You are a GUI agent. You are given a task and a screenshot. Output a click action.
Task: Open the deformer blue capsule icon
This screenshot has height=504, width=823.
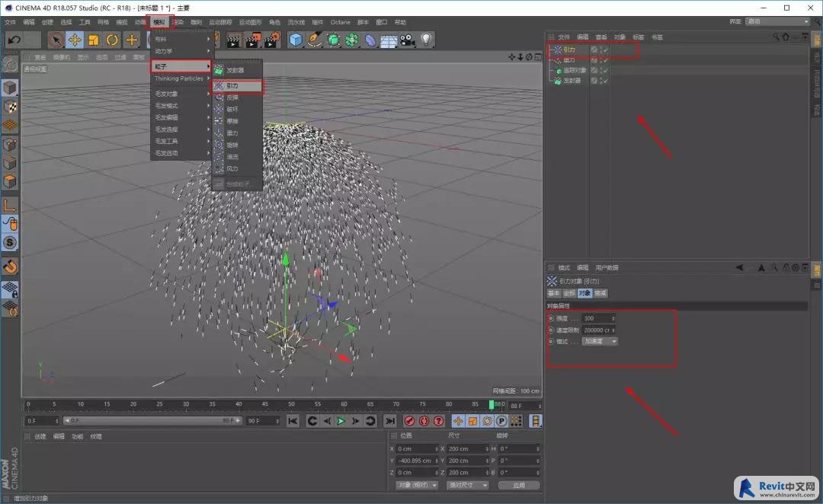tap(370, 40)
